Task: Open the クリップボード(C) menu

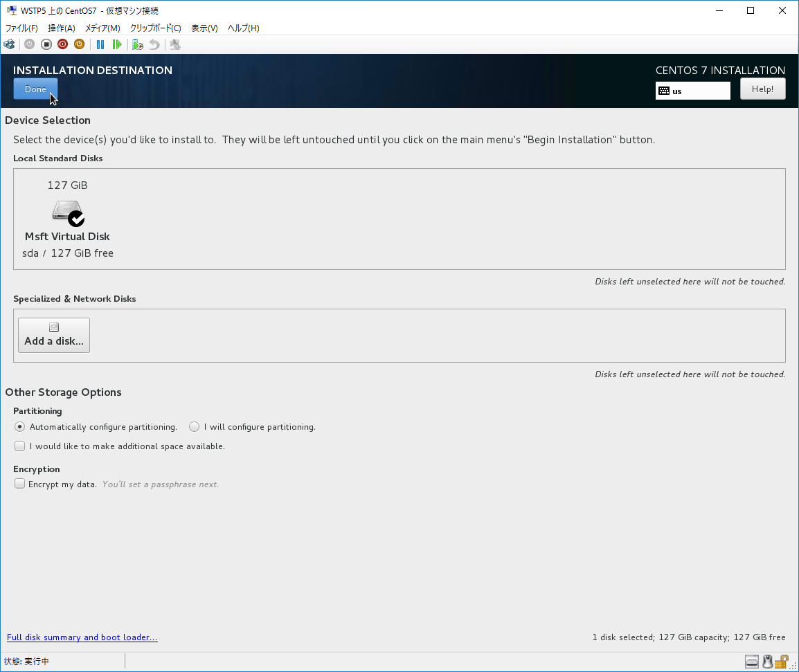Action: pos(155,28)
